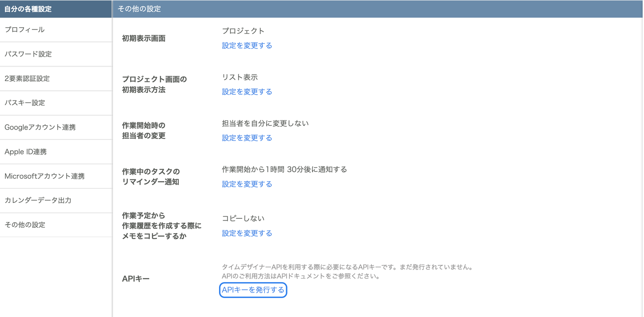Screen dimensions: 644x317
Task: Click the 作業中のタスクのリマインダー通知 label
Action: click(151, 177)
